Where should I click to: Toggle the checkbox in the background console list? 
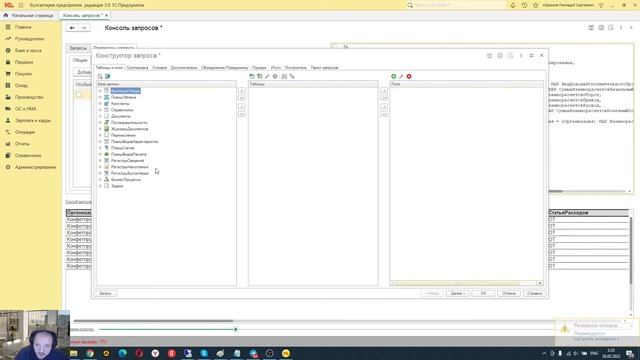(x=79, y=94)
